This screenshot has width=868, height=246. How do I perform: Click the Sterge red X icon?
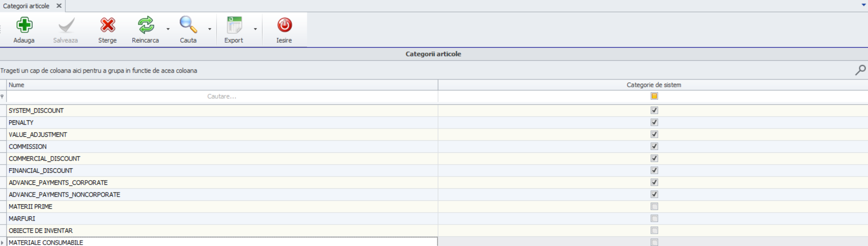click(108, 25)
